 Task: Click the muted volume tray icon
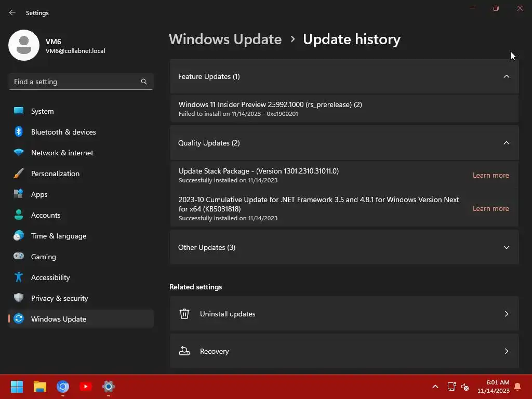465,387
